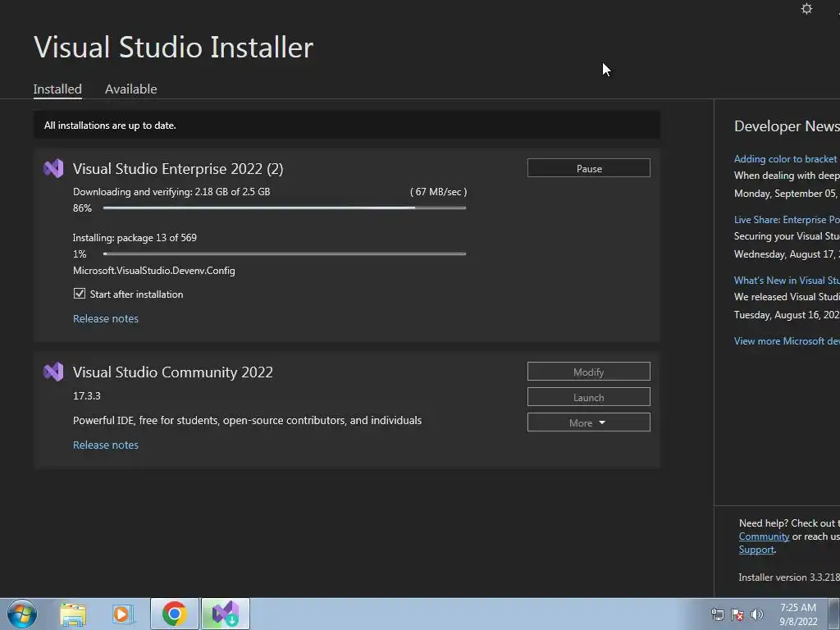Viewport: 840px width, 630px height.
Task: Click the Wednesday, August 17 news date
Action: coord(787,254)
